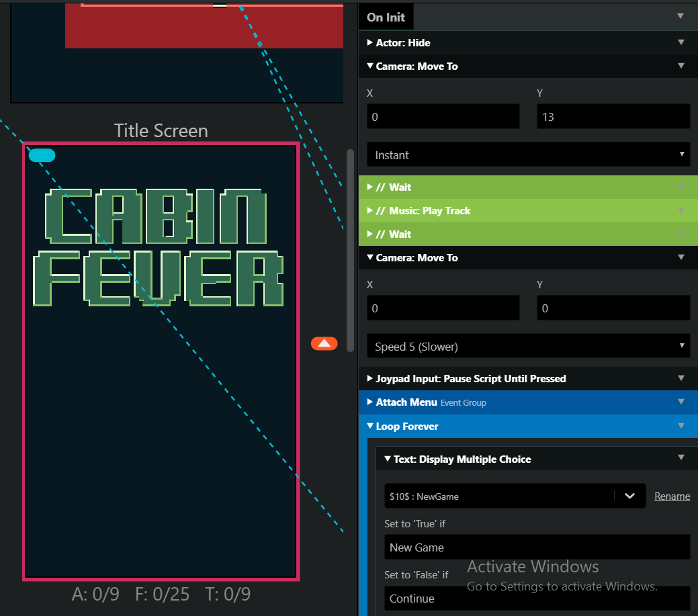
Task: Click the Rename link next to the variable
Action: [672, 496]
